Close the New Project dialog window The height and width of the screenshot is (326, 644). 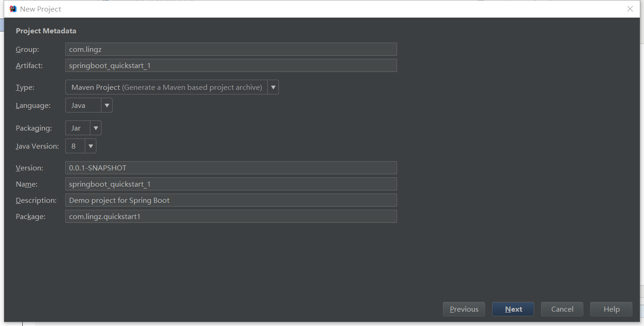click(630, 9)
